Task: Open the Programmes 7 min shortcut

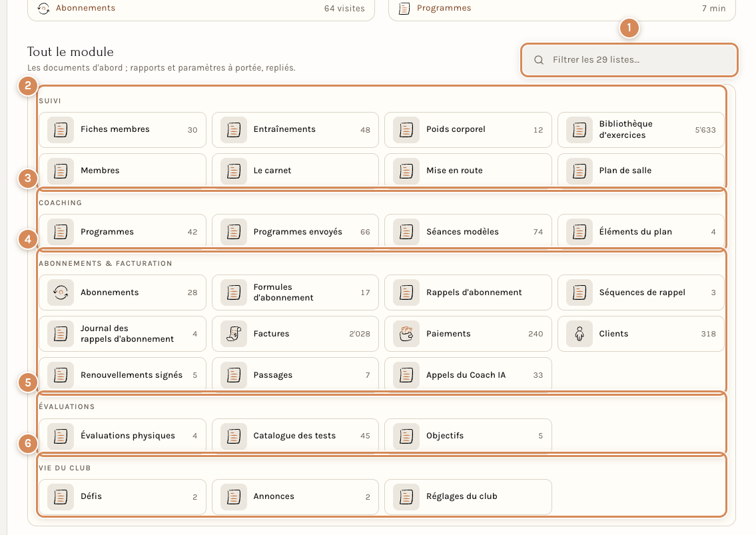Action: pyautogui.click(x=562, y=8)
